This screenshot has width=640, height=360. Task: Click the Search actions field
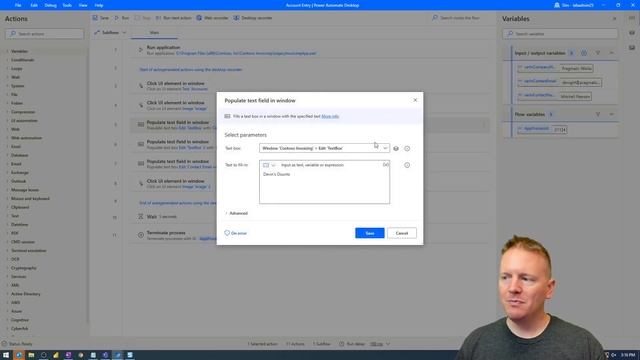point(44,34)
